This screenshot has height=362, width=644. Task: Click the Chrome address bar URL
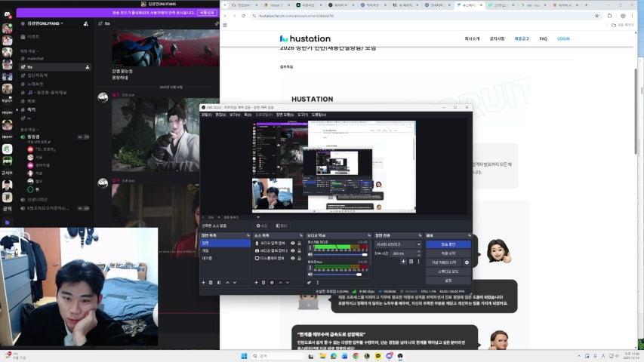[x=296, y=16]
